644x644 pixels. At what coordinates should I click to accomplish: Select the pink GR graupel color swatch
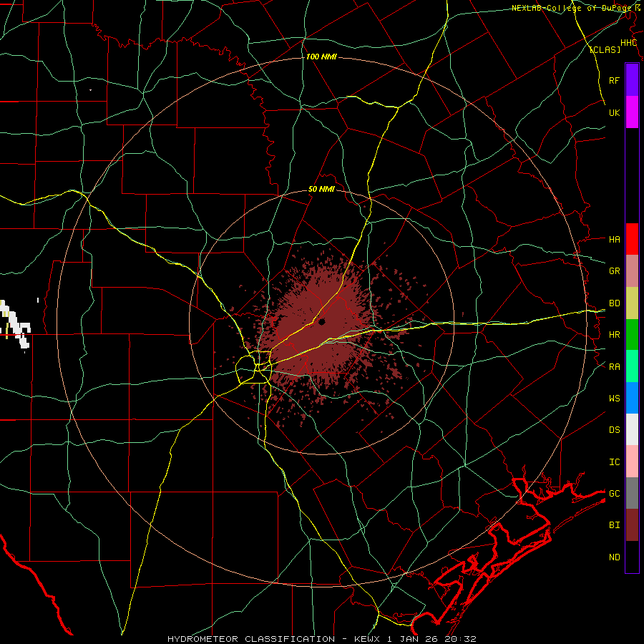click(632, 271)
